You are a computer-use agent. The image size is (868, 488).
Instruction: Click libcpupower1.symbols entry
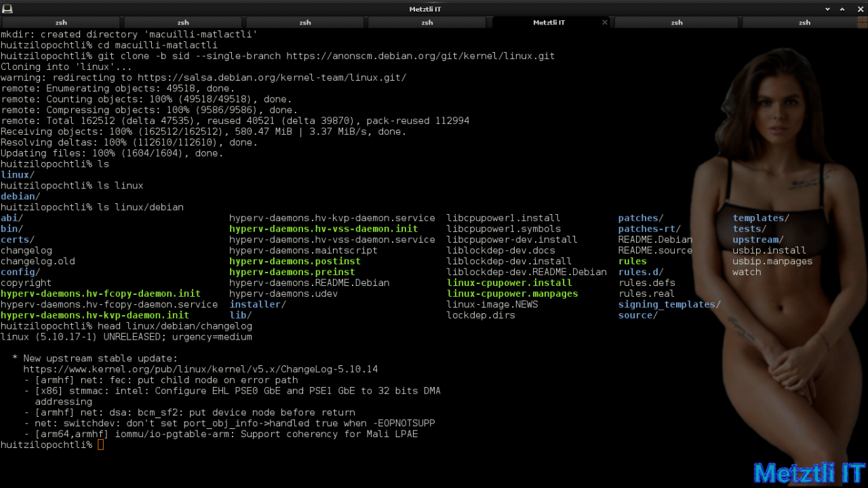[x=503, y=228]
